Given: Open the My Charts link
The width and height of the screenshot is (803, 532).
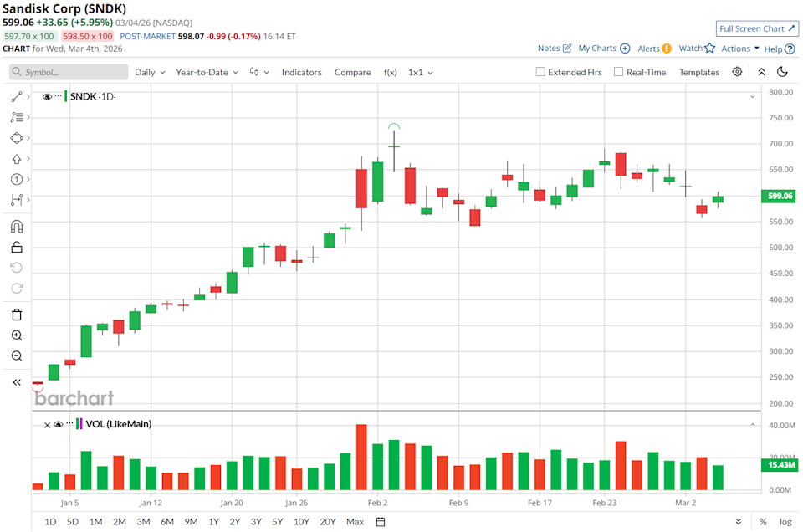Looking at the screenshot, I should (603, 49).
